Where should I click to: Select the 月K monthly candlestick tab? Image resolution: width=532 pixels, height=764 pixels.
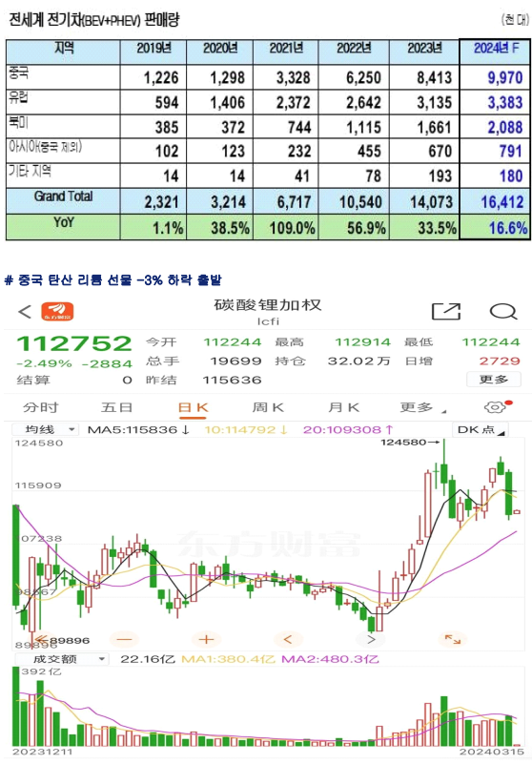click(344, 407)
